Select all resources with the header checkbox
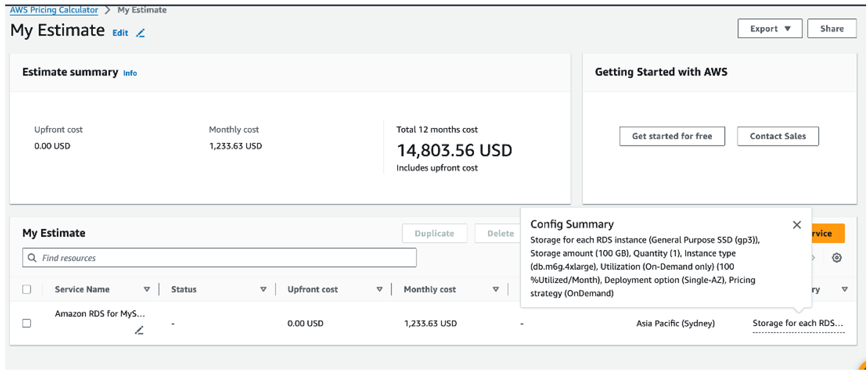Viewport: 868px width, 373px height. pyautogui.click(x=26, y=289)
